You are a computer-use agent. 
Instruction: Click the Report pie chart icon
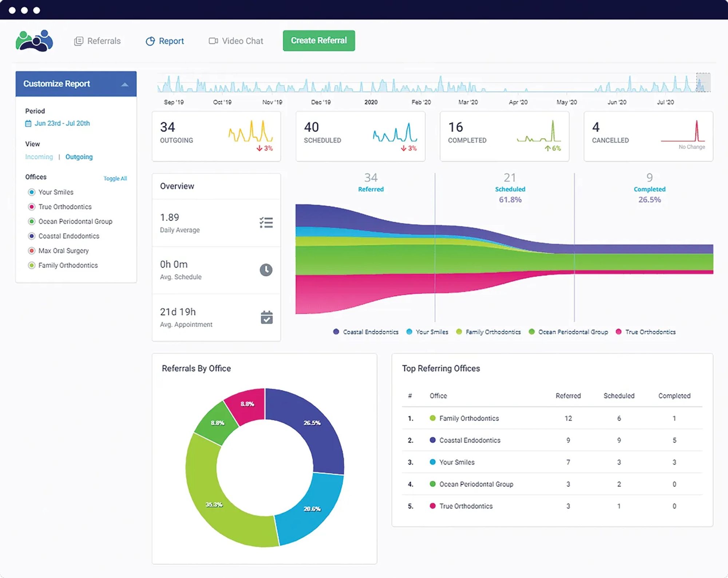150,41
